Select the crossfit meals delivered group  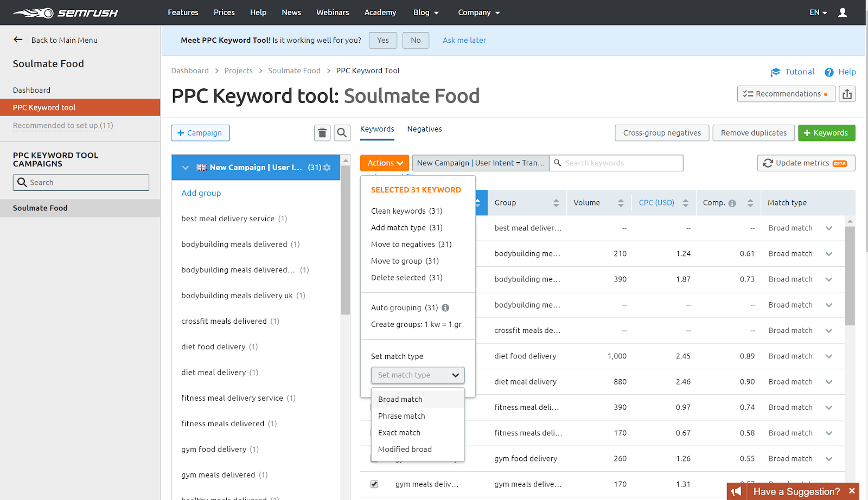pyautogui.click(x=231, y=322)
